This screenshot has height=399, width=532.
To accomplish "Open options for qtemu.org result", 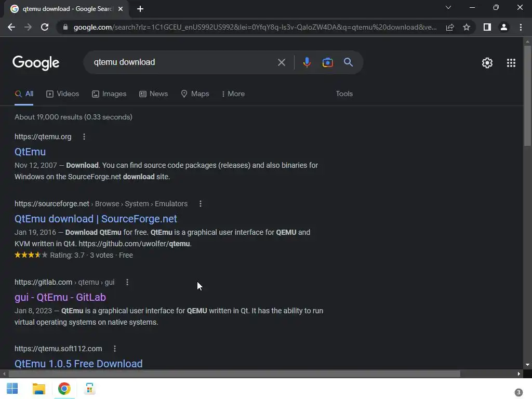I will click(x=84, y=137).
